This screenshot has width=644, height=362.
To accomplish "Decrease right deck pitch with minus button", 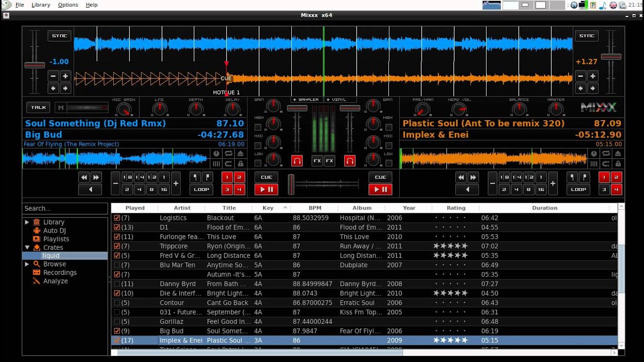I will (x=581, y=76).
